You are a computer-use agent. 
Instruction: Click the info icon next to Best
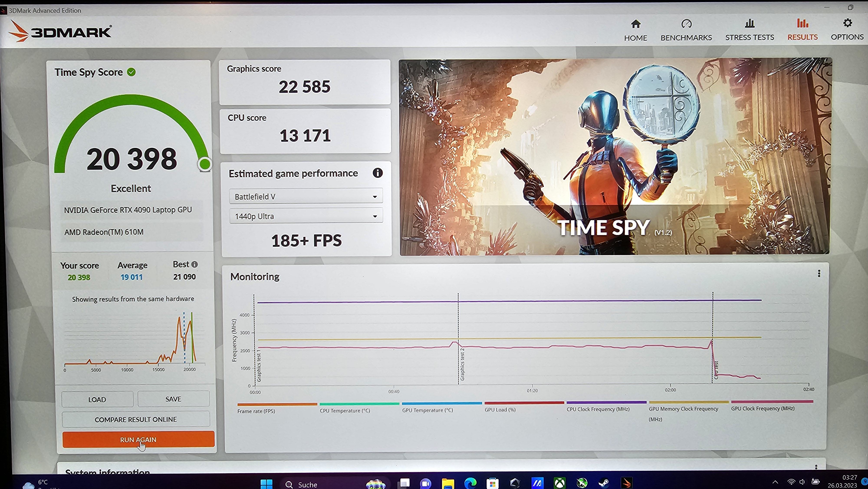click(x=194, y=264)
